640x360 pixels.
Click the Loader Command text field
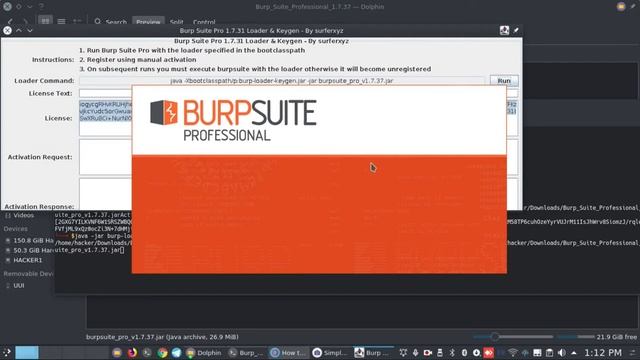[x=282, y=80]
